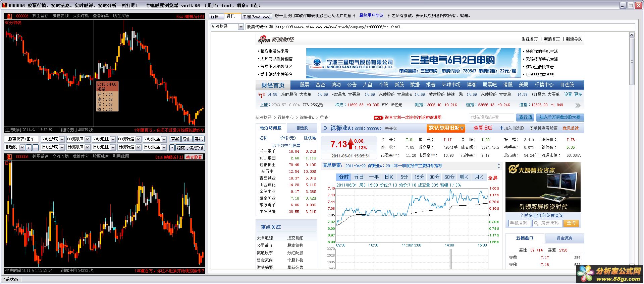Open the 60线抄底 dropdown
Viewport: 644px width, 284px height.
(x=62, y=139)
